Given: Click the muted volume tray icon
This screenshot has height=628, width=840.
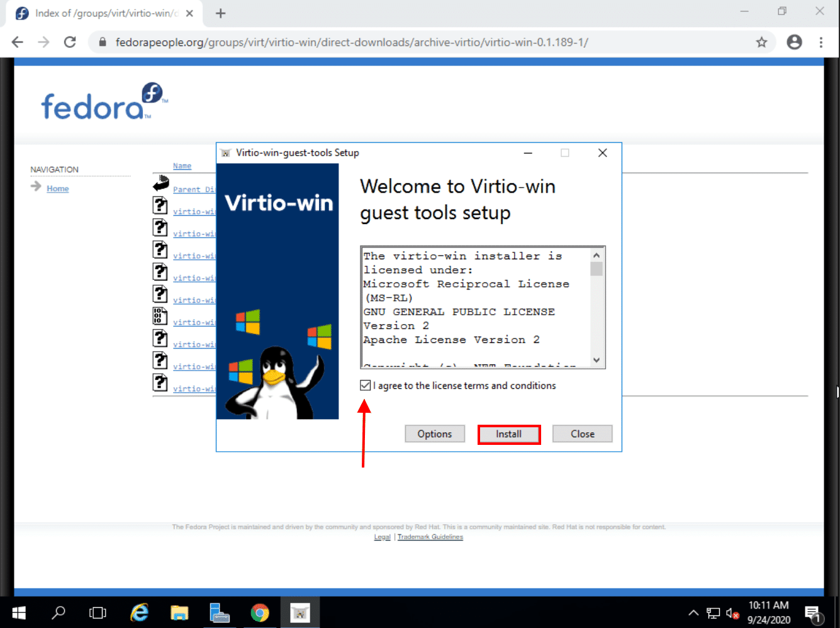Looking at the screenshot, I should point(732,612).
